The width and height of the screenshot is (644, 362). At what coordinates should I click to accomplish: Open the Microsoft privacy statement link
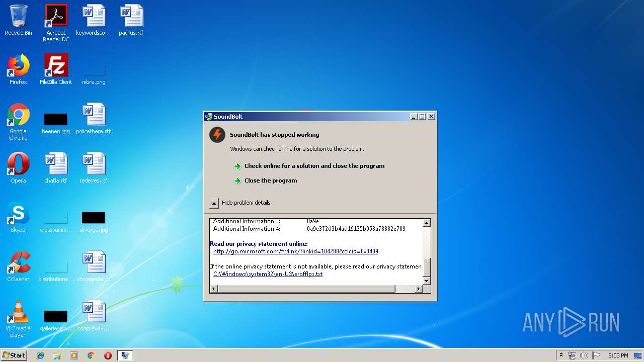(x=296, y=251)
